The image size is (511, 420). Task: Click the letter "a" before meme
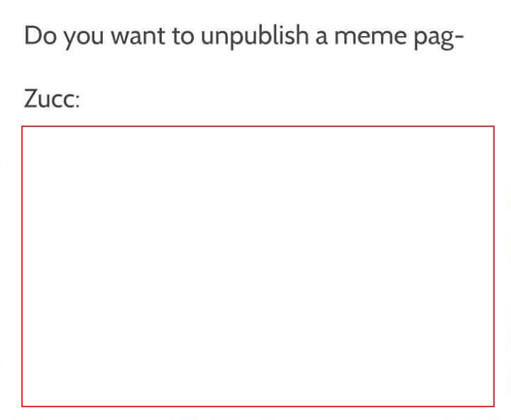coord(321,37)
